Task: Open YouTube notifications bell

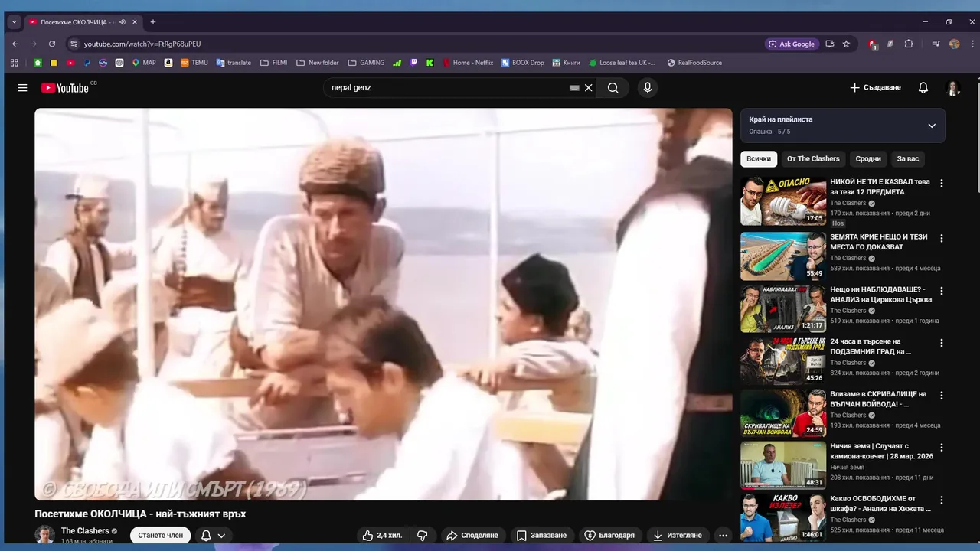Action: coord(923,88)
